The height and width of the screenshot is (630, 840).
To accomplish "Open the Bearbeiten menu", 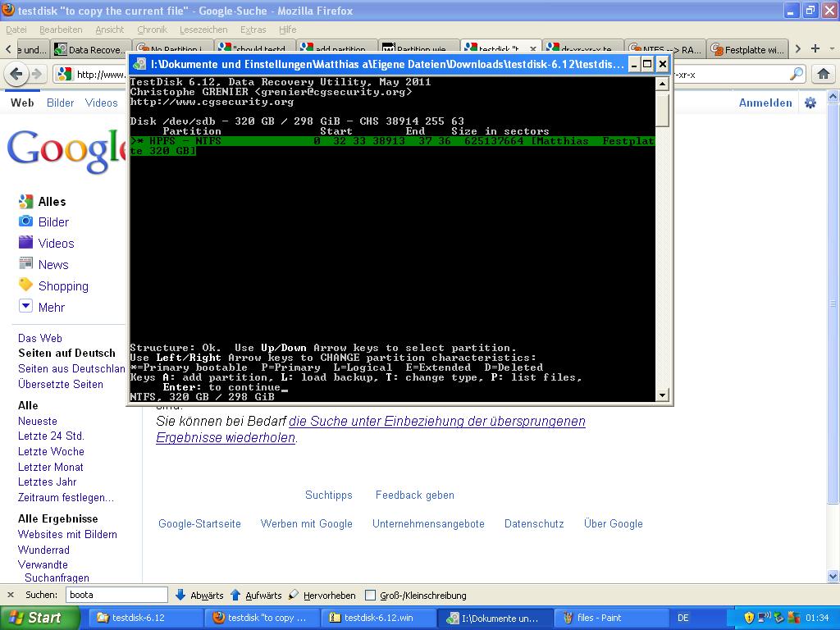I will click(x=61, y=30).
